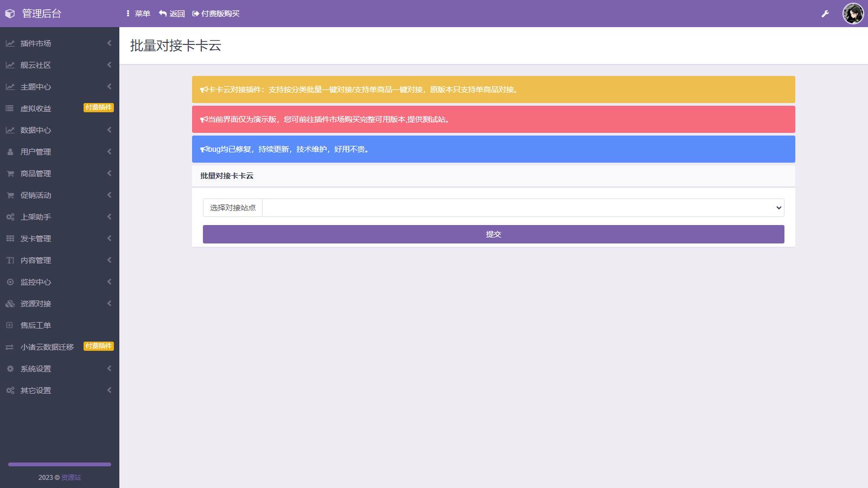Click the 插件市场 chart icon
Viewport: 868px width, 488px height.
(10, 43)
